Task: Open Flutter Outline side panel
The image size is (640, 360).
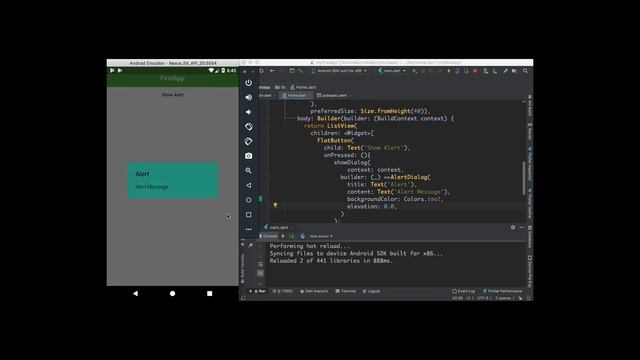Action: pyautogui.click(x=529, y=203)
